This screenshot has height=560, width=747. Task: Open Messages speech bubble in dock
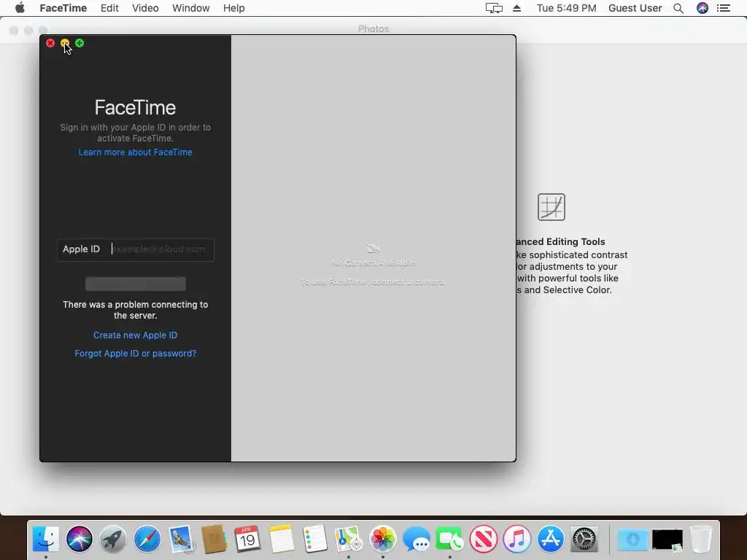click(416, 539)
